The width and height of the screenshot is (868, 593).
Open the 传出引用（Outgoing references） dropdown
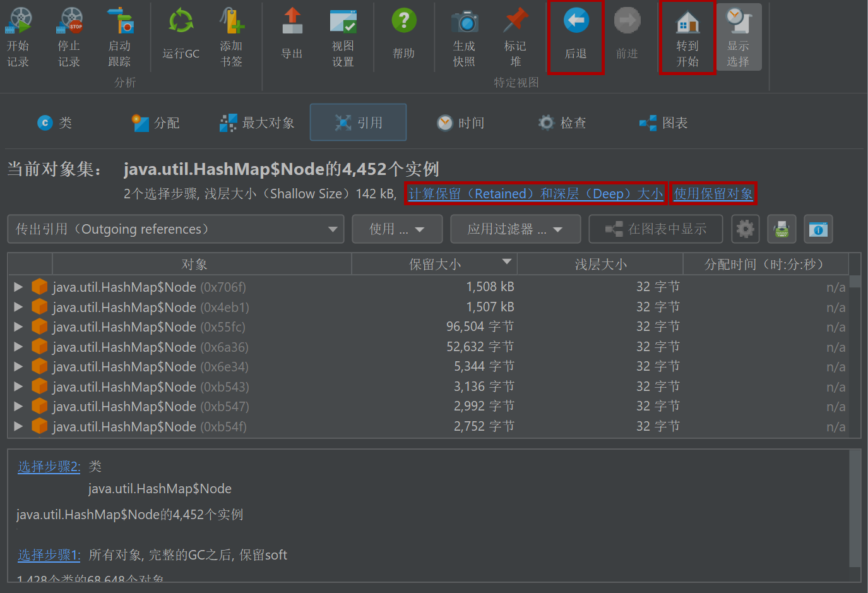pyautogui.click(x=175, y=229)
